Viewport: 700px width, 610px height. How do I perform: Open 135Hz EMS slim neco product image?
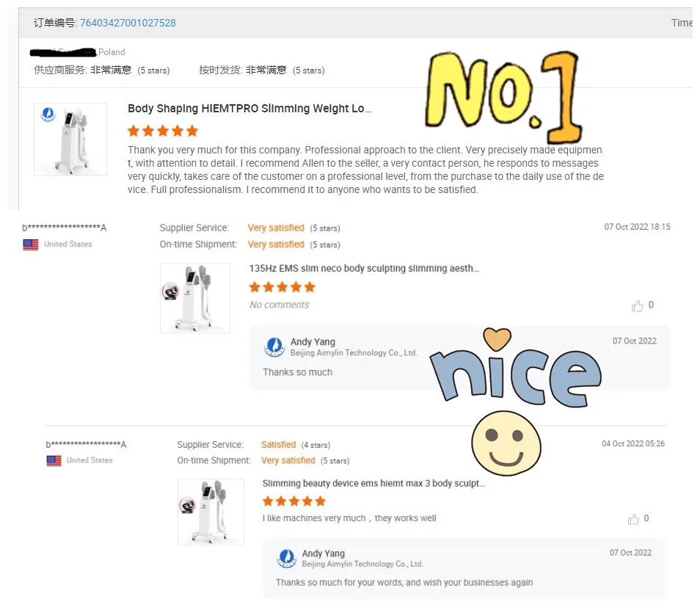[x=195, y=298]
